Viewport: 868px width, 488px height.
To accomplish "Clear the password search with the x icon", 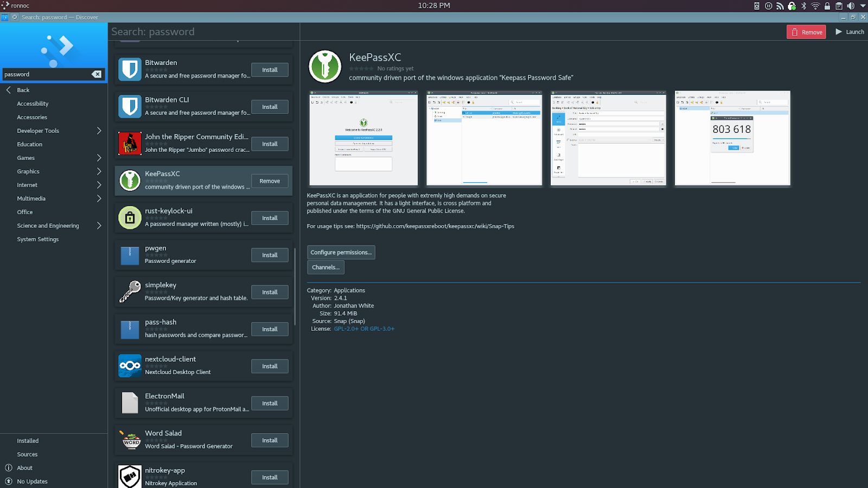I will 97,74.
